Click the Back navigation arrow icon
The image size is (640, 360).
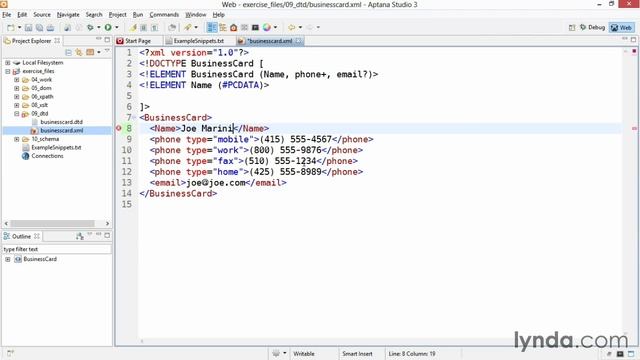[x=291, y=27]
